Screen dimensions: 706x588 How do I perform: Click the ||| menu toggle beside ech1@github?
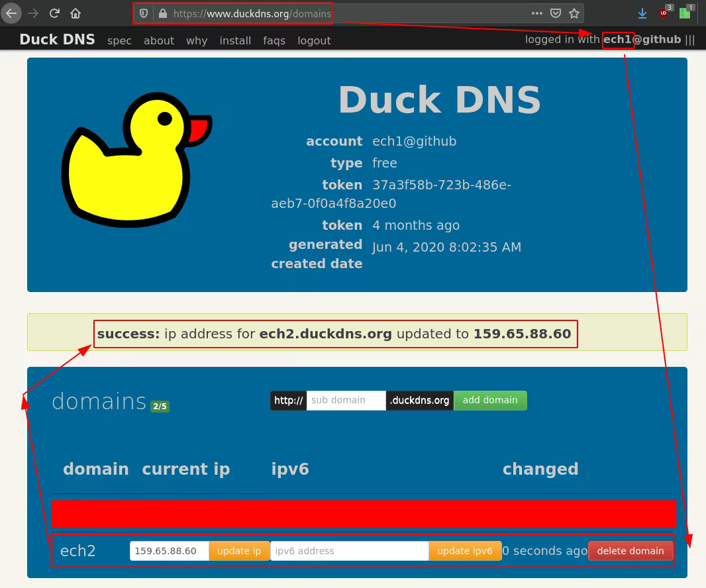click(690, 40)
